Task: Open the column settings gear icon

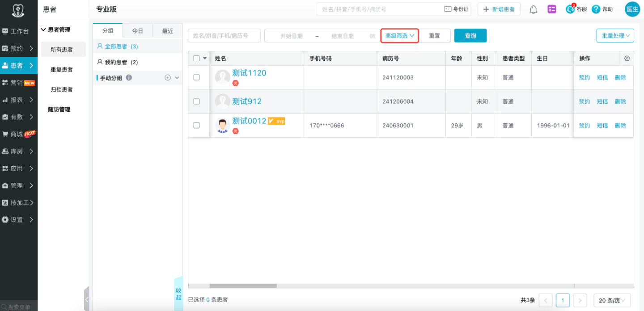Action: 627,59
